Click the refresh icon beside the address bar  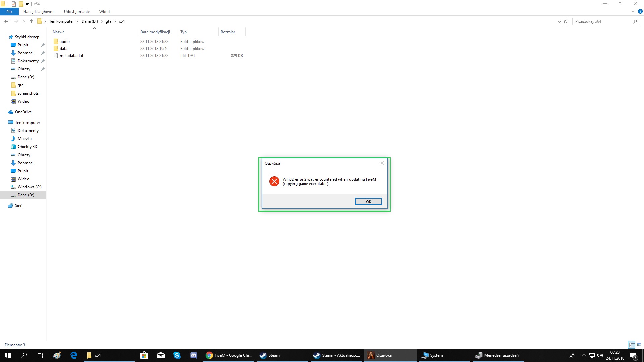[x=566, y=21]
